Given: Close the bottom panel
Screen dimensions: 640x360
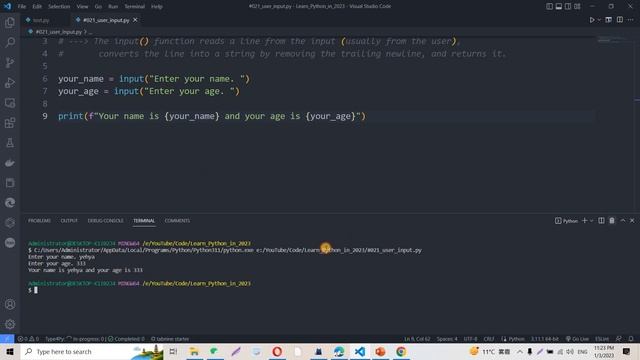Looking at the screenshot, I should tap(632, 220).
